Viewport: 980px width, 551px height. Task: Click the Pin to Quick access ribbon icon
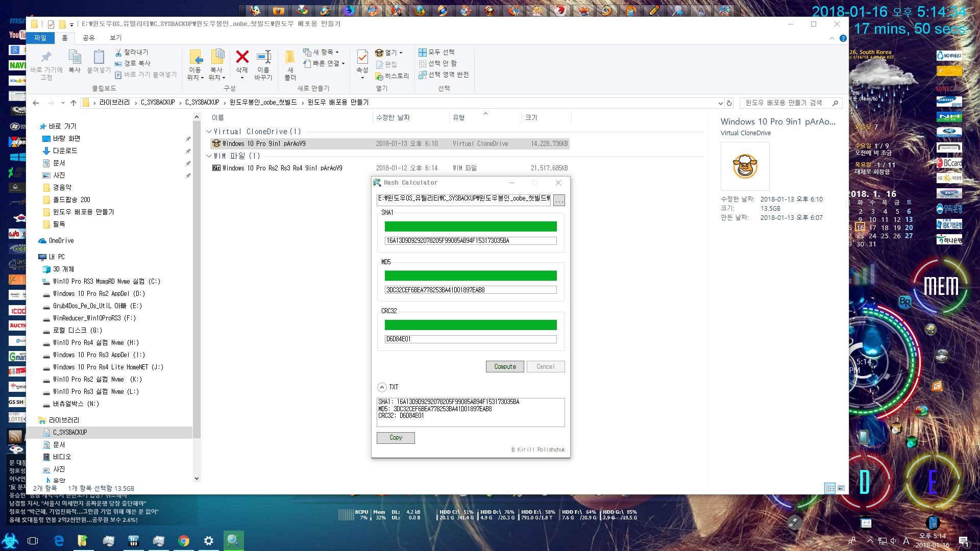(46, 57)
